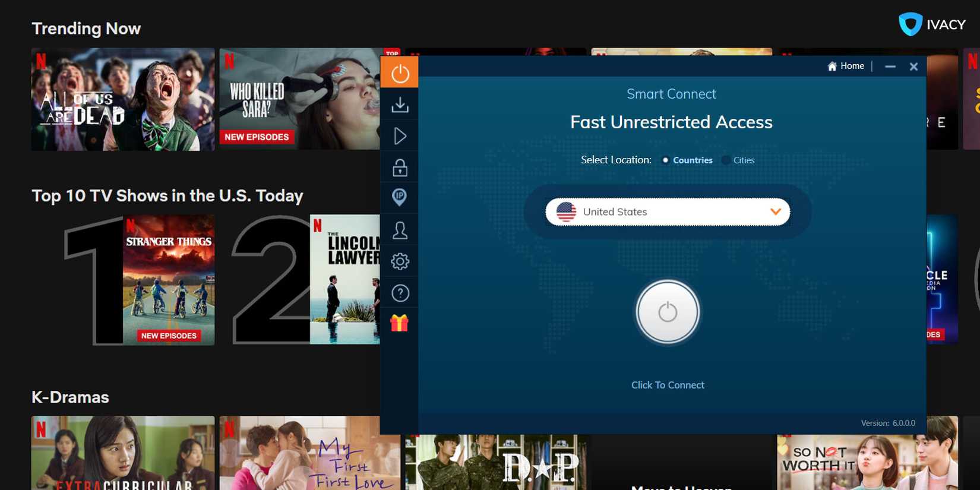Screen dimensions: 980x490
Task: Click the Fast Unrestricted Access heading
Action: pyautogui.click(x=671, y=122)
